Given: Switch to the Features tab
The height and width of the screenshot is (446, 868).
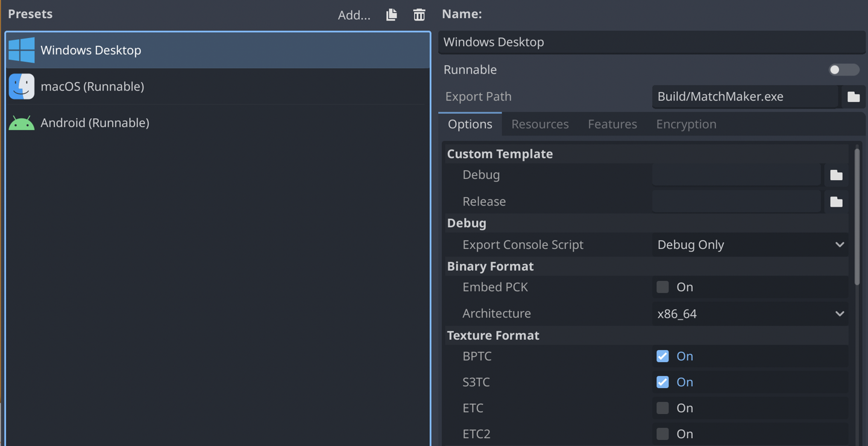Looking at the screenshot, I should (612, 124).
